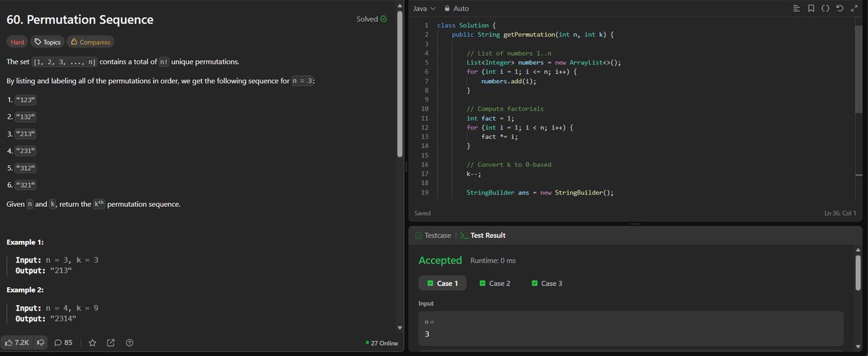Viewport: 868px width, 356px height.
Task: Click the permutation "123" list item
Action: click(x=25, y=98)
